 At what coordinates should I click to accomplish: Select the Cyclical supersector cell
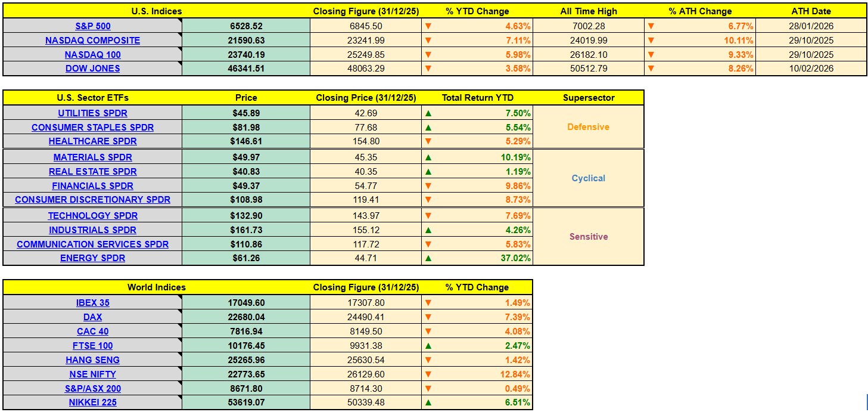[x=588, y=178]
